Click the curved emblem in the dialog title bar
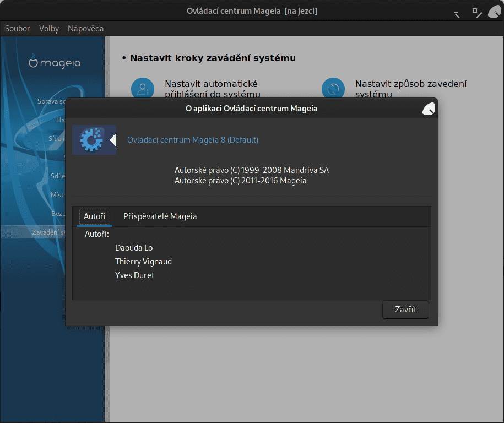Screen dimensions: 504x423 click(x=428, y=109)
